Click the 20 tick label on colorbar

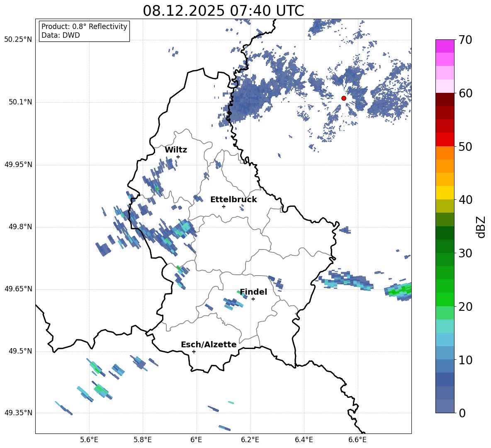[x=465, y=307]
